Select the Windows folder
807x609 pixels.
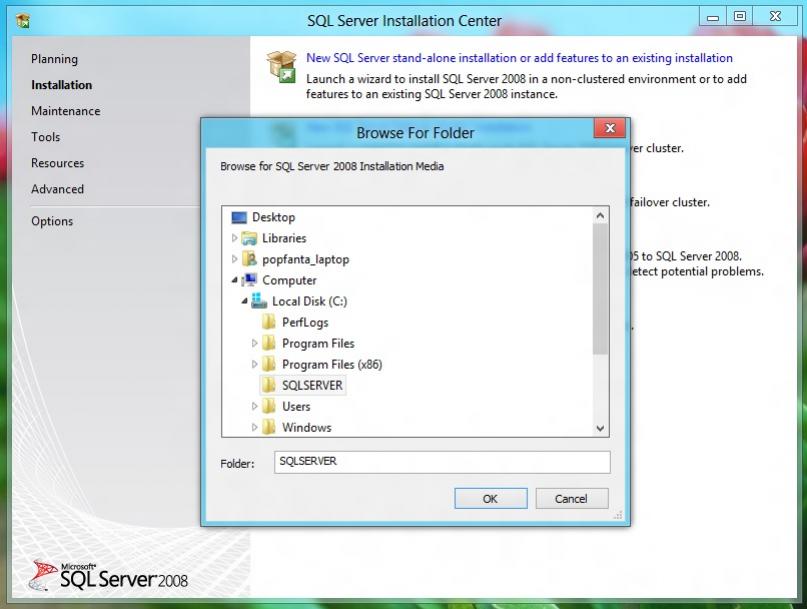point(307,427)
